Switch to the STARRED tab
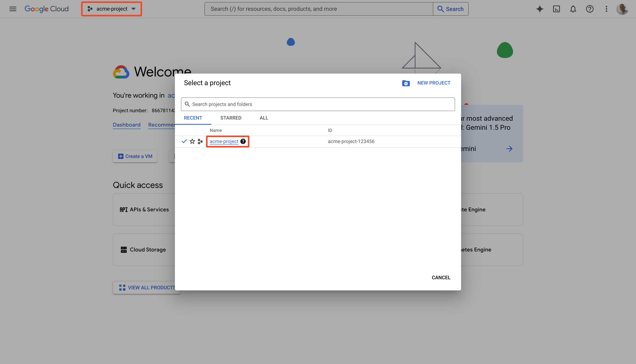The height and width of the screenshot is (364, 636). click(x=231, y=118)
